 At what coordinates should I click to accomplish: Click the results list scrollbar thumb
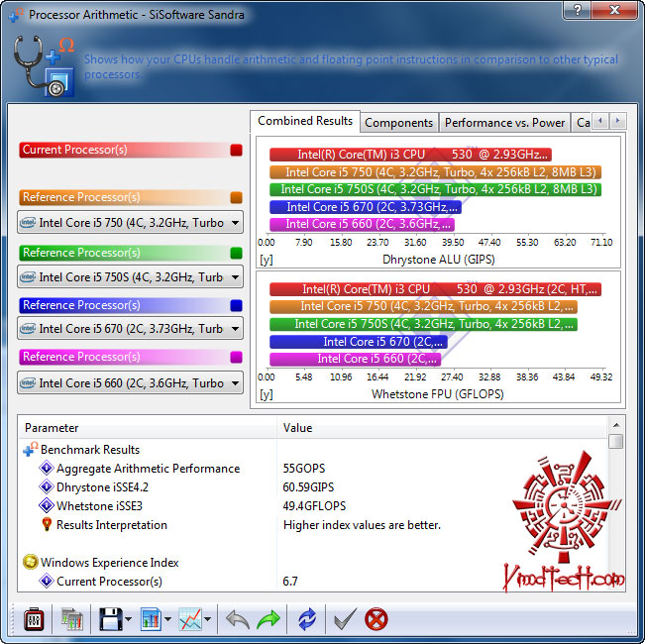tap(616, 441)
